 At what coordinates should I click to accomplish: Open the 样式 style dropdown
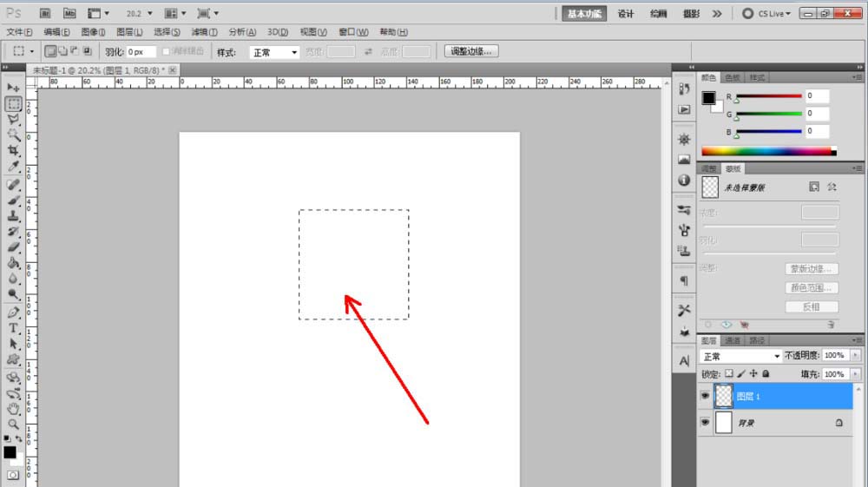274,52
